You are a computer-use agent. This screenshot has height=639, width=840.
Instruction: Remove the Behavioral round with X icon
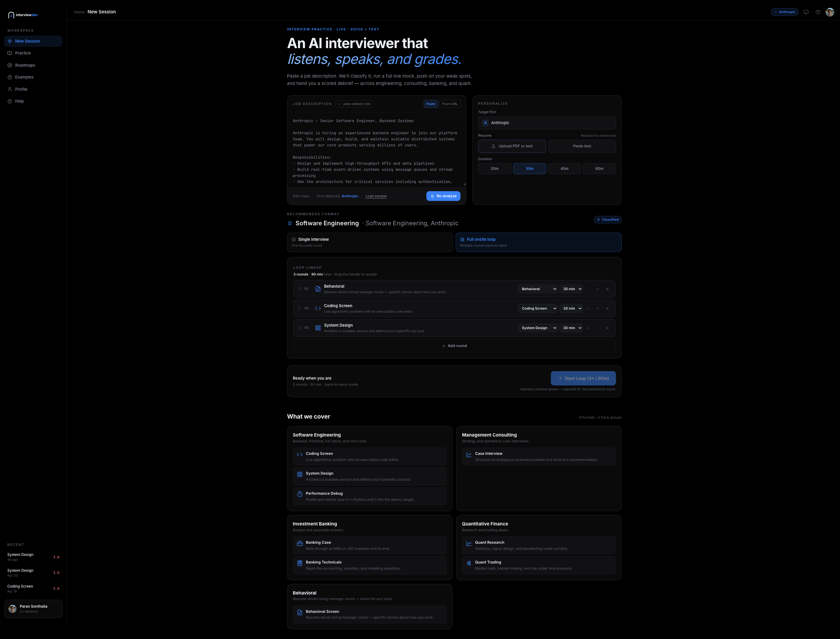click(x=607, y=289)
